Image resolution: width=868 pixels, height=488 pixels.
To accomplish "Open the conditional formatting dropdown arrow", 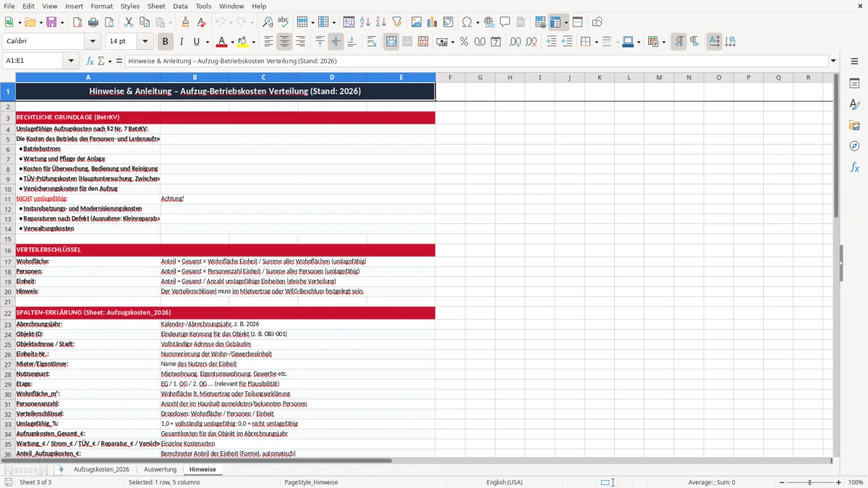I will 663,42.
